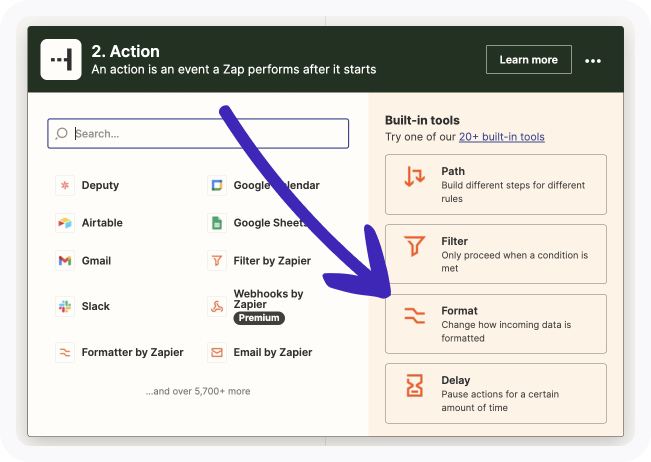The width and height of the screenshot is (651, 462).
Task: Click the Email by Zapier icon
Action: [x=216, y=352]
